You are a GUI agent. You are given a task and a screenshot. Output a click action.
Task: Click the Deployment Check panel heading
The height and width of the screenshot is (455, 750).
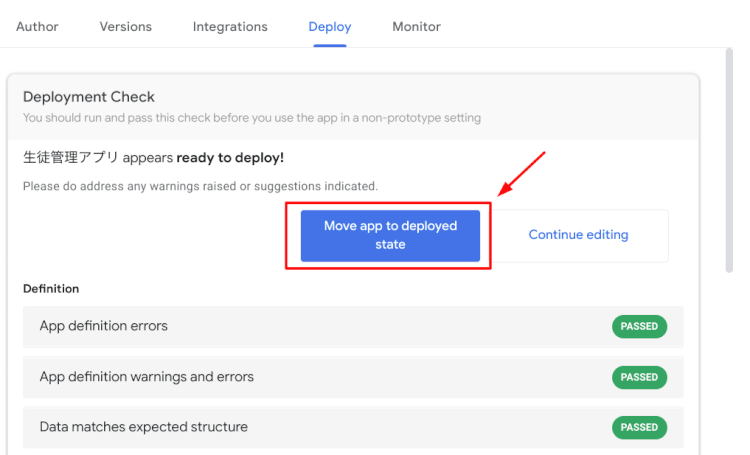[x=89, y=97]
